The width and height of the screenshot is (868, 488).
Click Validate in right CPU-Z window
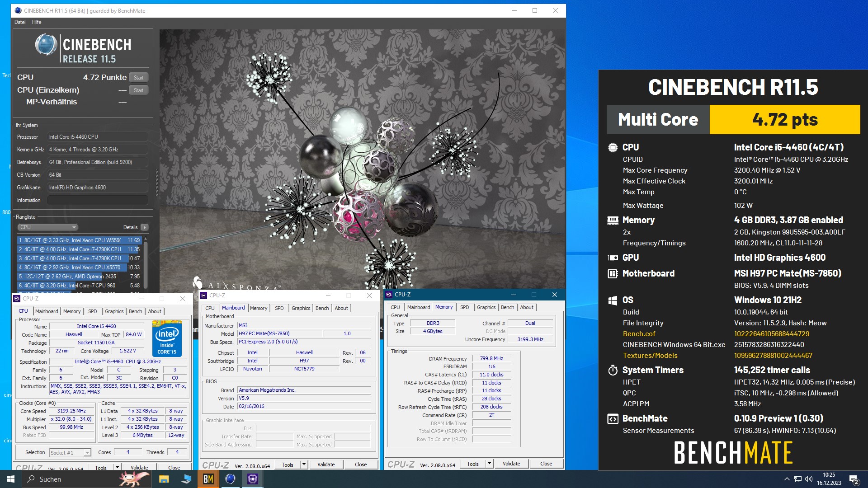(511, 464)
